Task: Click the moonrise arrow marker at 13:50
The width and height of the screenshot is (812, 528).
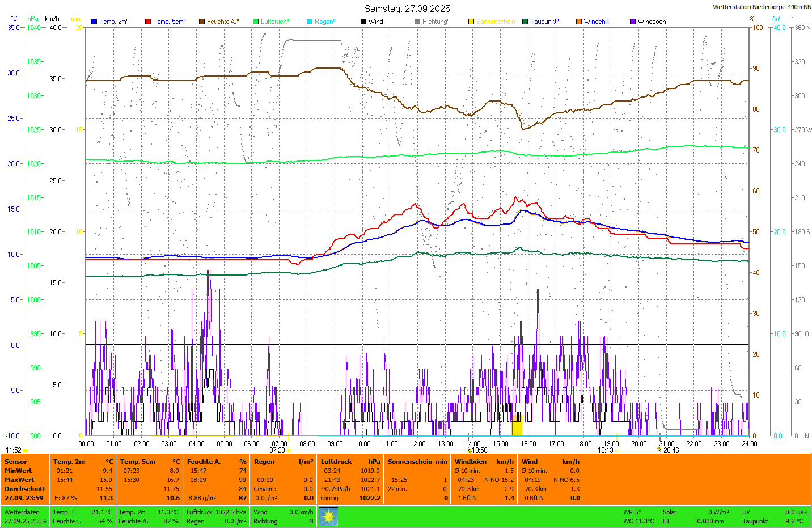Action: pos(470,450)
